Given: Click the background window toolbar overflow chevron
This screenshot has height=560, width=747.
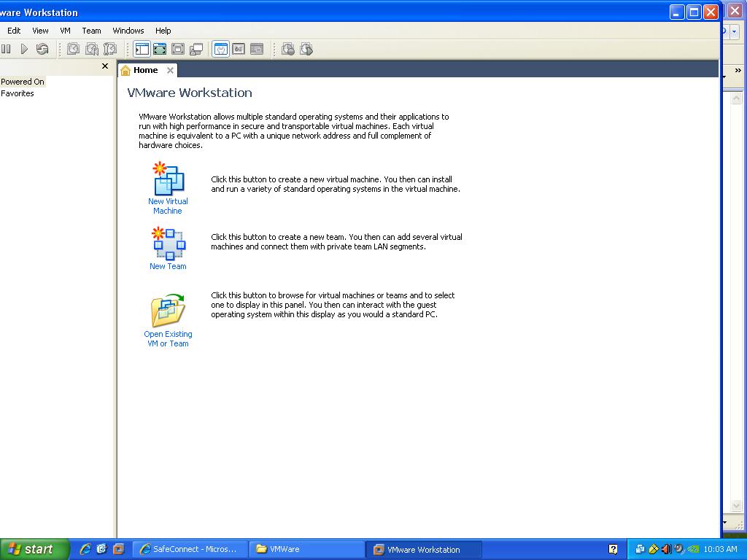Looking at the screenshot, I should pos(738,71).
